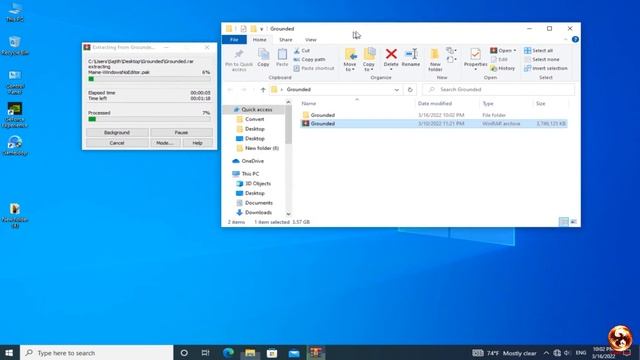Go up one folder level arrow
640x360 pixels.
263,89
